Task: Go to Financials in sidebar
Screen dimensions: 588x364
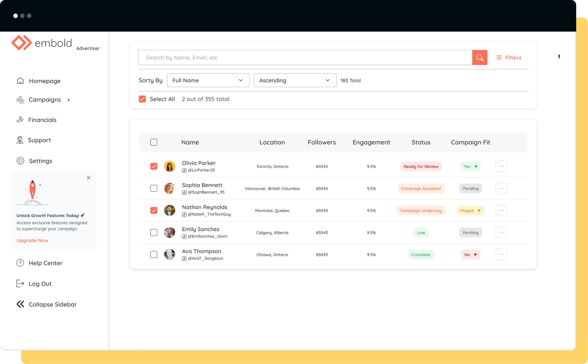Action: 42,120
